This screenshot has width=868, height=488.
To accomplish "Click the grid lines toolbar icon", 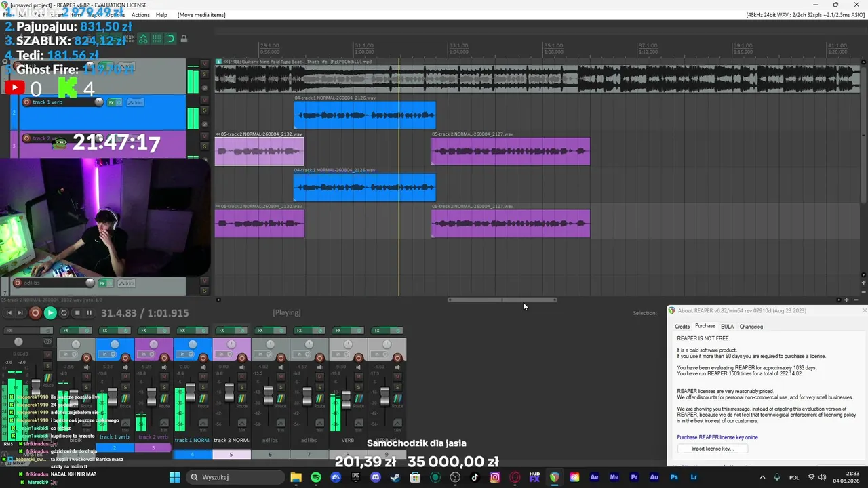I will 157,39.
